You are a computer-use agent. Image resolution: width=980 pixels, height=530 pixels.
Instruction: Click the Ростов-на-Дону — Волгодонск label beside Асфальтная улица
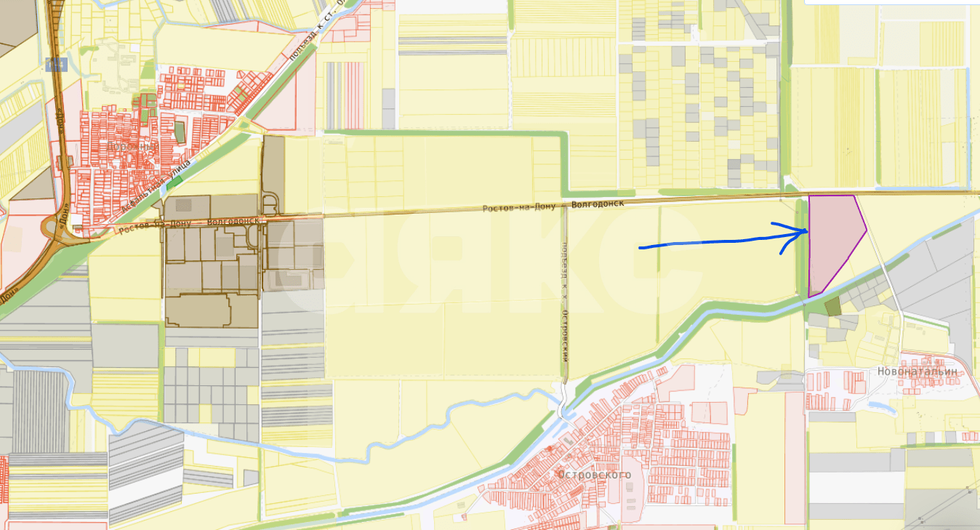tap(189, 225)
